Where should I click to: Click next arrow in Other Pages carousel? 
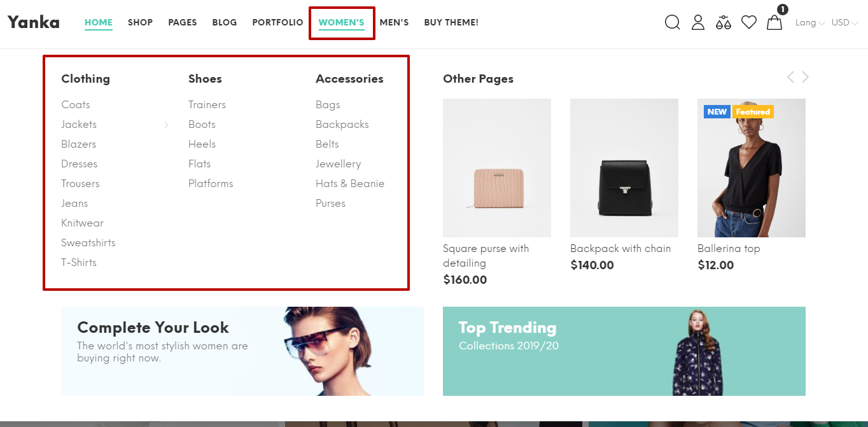(x=805, y=77)
